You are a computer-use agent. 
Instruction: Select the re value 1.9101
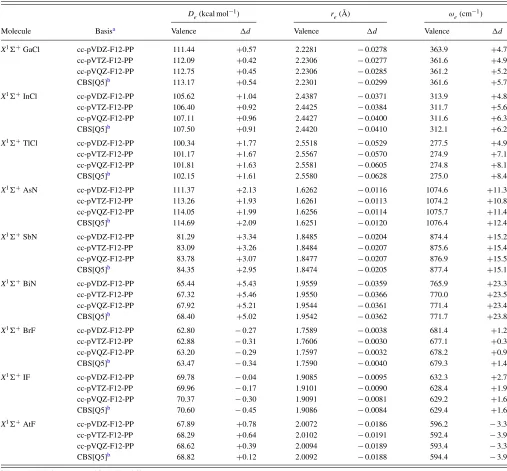click(x=306, y=388)
